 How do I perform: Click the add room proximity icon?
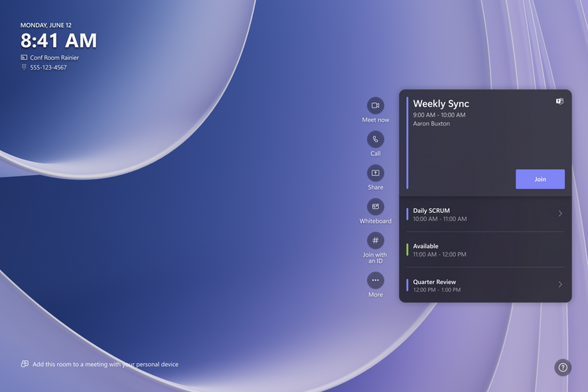coord(25,364)
